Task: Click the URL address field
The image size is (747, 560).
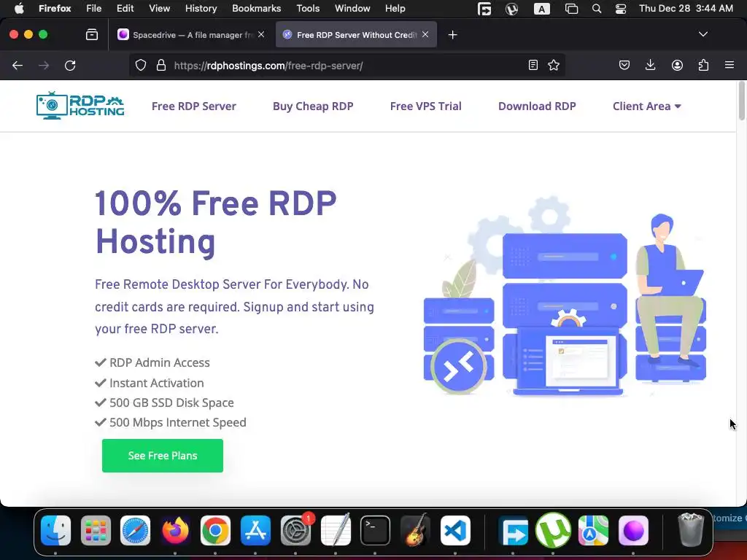Action: pos(348,66)
